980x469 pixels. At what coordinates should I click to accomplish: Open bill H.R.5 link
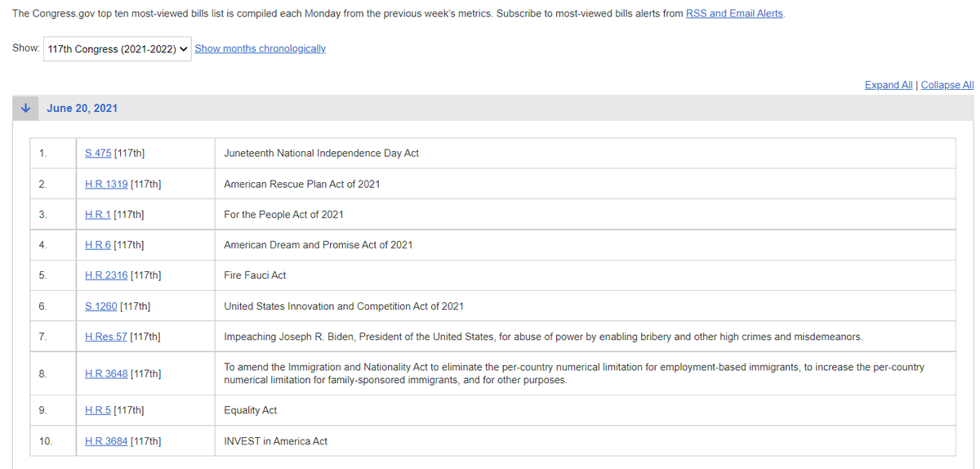point(98,411)
